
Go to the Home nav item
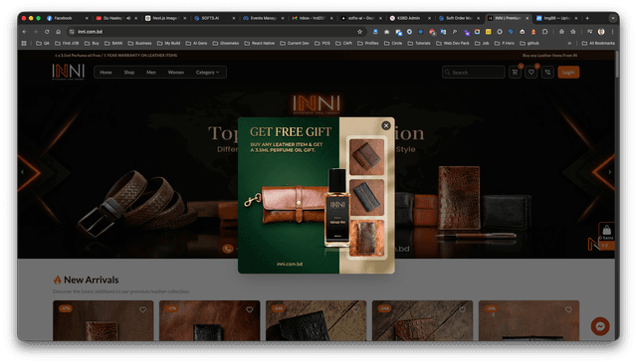coord(106,73)
